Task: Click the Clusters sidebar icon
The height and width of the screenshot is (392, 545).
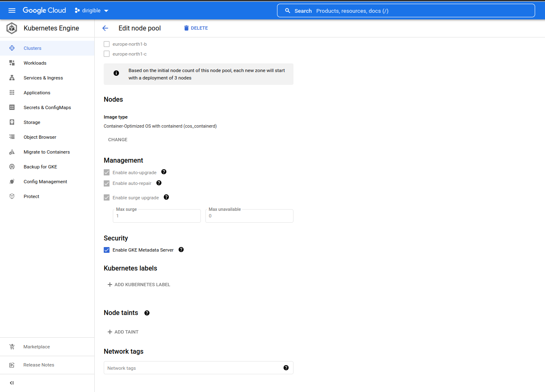Action: pyautogui.click(x=12, y=48)
